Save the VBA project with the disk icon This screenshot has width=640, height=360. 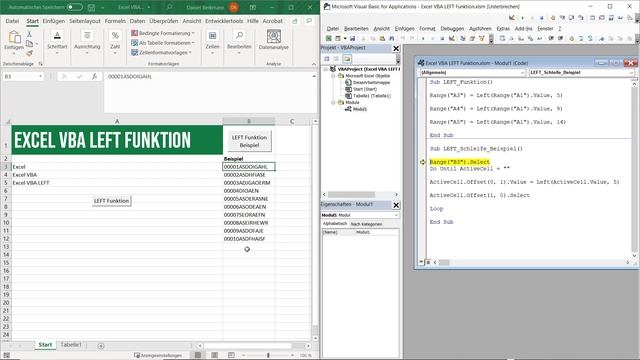coord(352,38)
